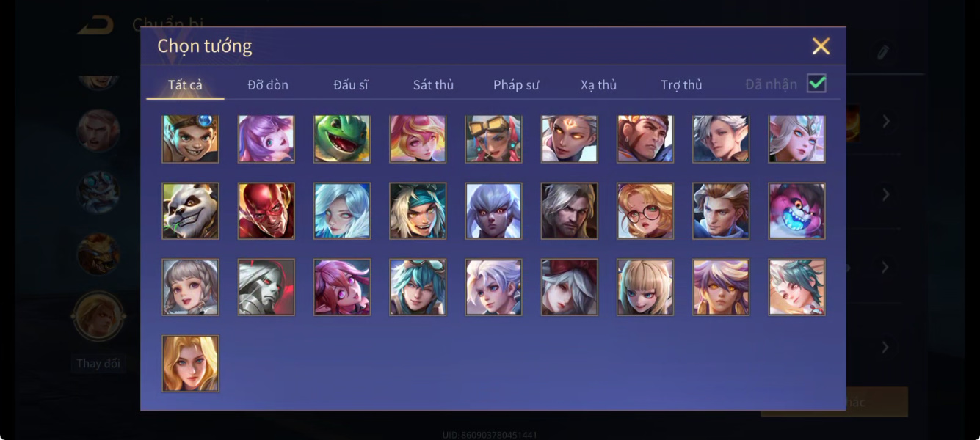Close the Chọn tướng dialog
980x440 pixels.
coord(821,46)
